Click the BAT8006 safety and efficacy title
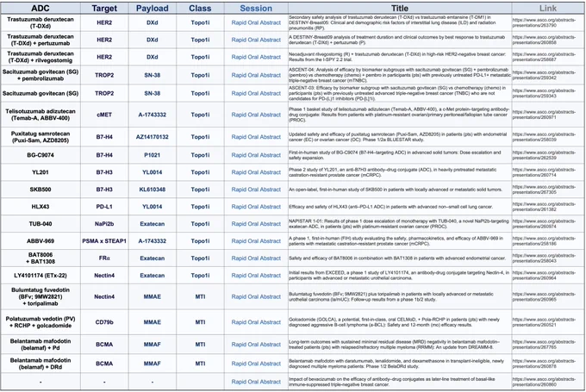This screenshot has height=392, width=586. click(x=397, y=258)
